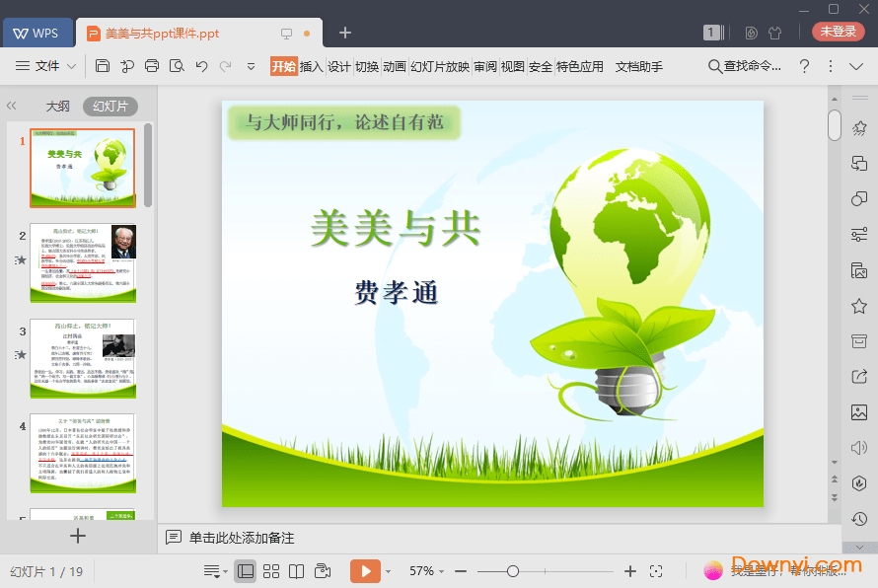This screenshot has width=878, height=588.
Task: Switch to slide sorter view icon
Action: (270, 570)
